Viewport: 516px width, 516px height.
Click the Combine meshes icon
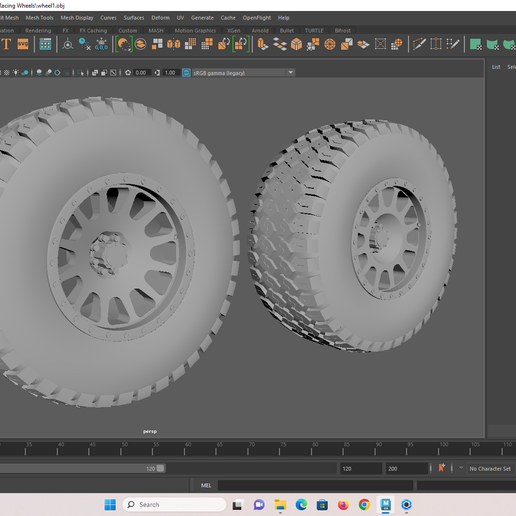click(157, 44)
